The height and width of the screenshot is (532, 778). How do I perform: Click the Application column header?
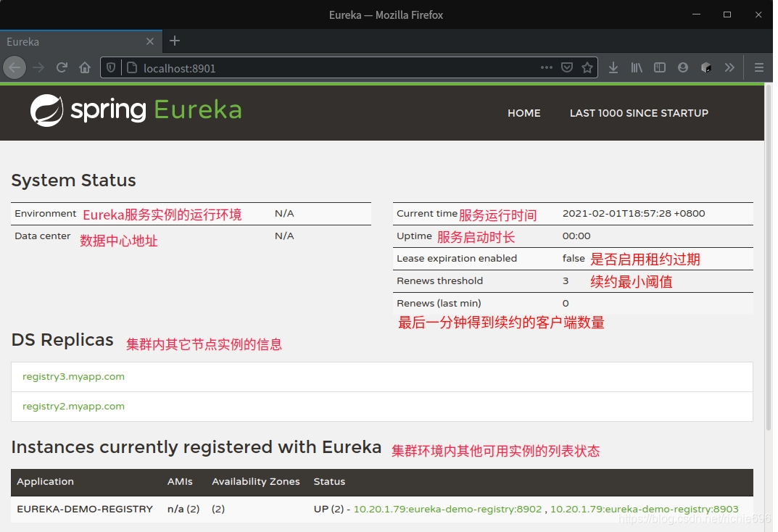(x=45, y=481)
